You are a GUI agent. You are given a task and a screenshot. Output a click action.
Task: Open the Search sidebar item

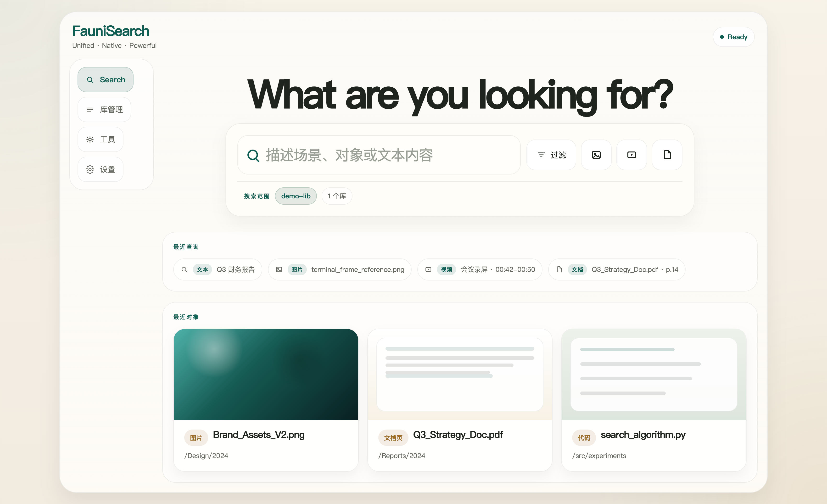(x=105, y=79)
